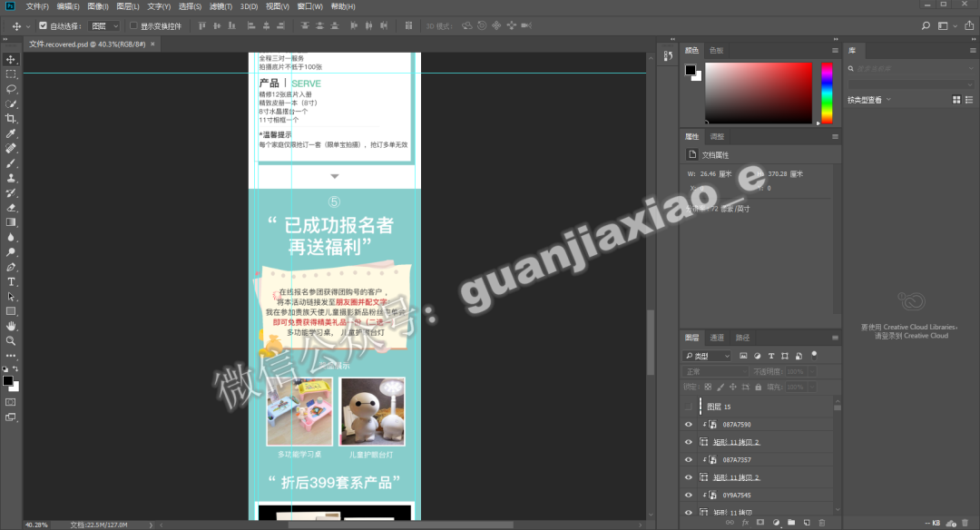Select the Quick Selection tool
This screenshot has height=530, width=980.
(11, 103)
